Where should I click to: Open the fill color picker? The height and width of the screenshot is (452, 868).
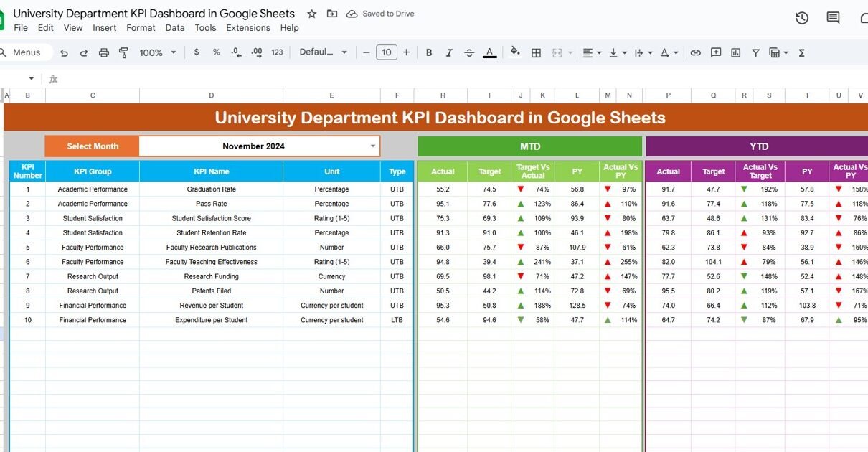pos(514,52)
